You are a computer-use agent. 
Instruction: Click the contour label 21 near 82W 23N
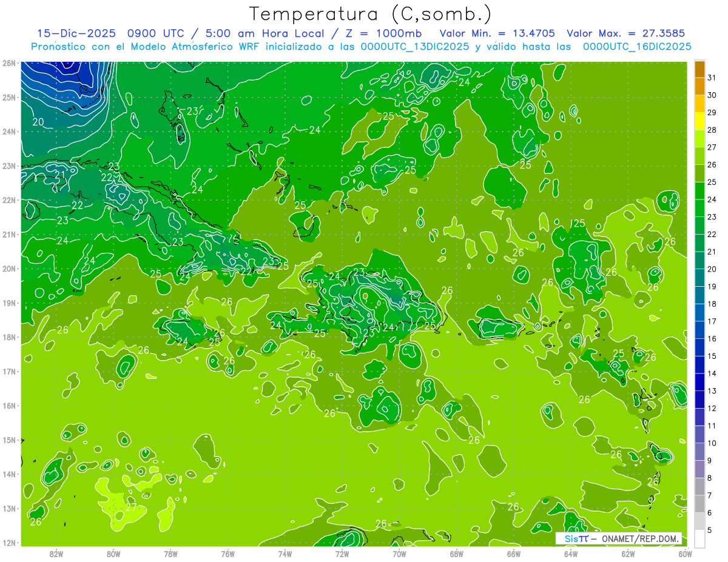tap(59, 175)
